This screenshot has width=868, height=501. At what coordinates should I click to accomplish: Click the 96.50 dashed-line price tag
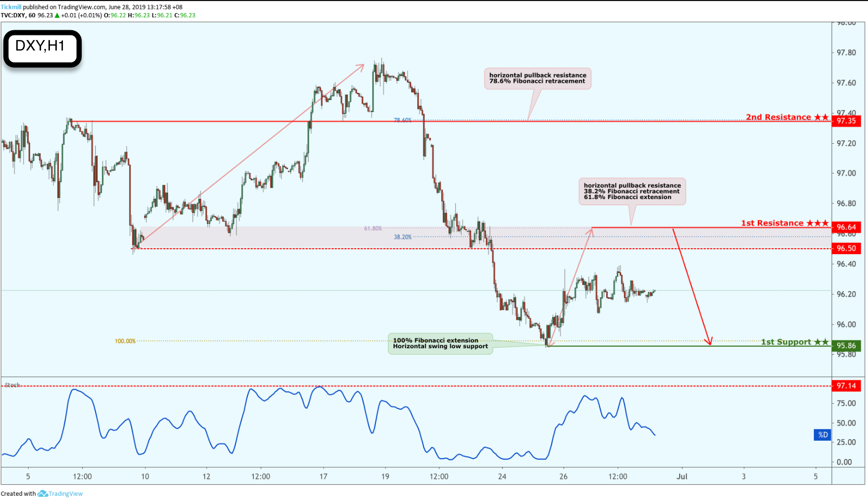click(847, 248)
